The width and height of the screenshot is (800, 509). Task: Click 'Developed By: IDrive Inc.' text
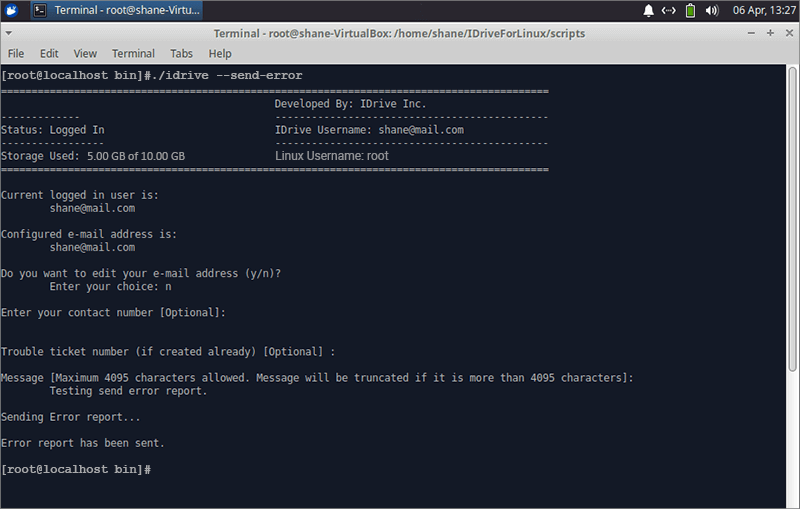[x=350, y=104]
